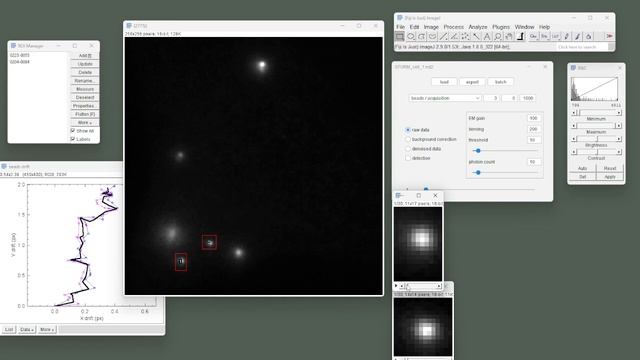Click the load button in STORM panel
This screenshot has width=640, height=360.
click(x=444, y=82)
